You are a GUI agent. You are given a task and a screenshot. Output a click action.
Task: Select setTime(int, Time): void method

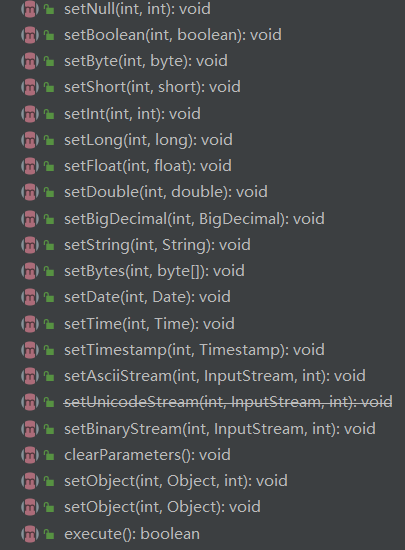149,323
